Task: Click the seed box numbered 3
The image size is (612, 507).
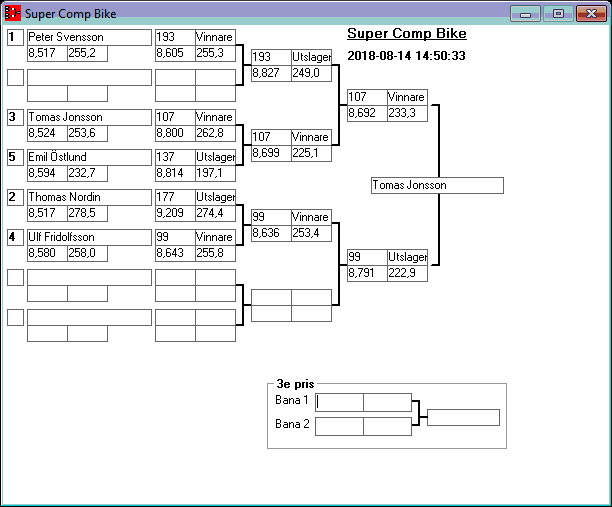Action: pyautogui.click(x=15, y=117)
